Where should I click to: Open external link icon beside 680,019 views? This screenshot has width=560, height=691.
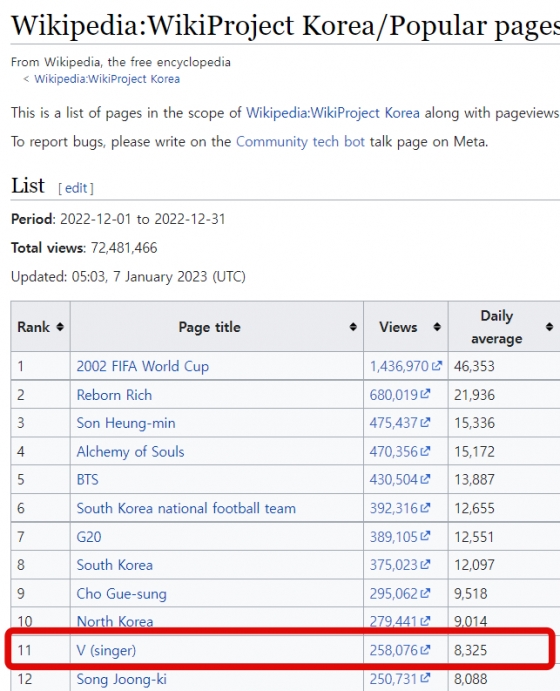(x=425, y=394)
